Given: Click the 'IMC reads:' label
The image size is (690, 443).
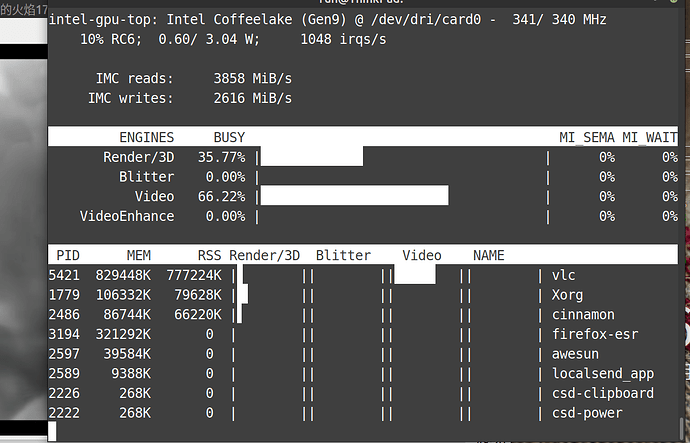Looking at the screenshot, I should click(135, 79).
